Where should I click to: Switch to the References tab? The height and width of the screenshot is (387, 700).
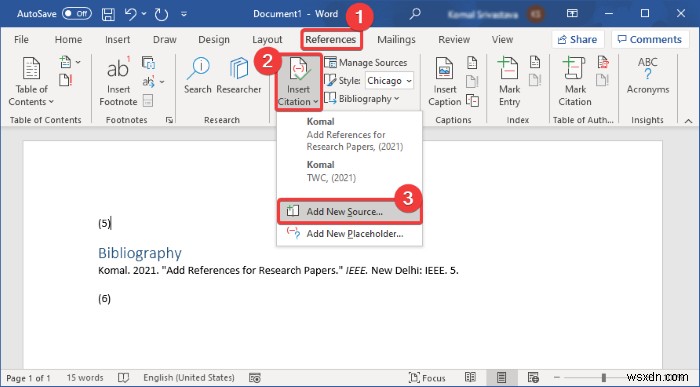point(331,39)
